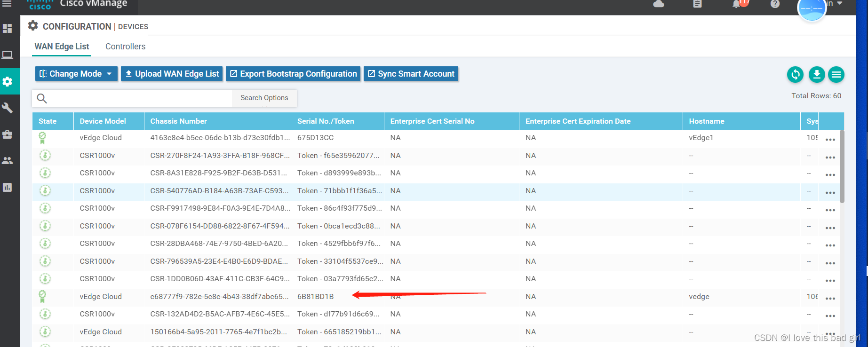Download the WAN edge list export
The width and height of the screenshot is (868, 347).
(x=817, y=74)
